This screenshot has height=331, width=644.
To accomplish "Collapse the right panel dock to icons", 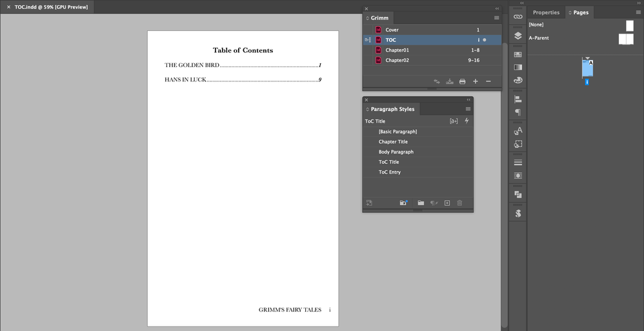I will (639, 3).
